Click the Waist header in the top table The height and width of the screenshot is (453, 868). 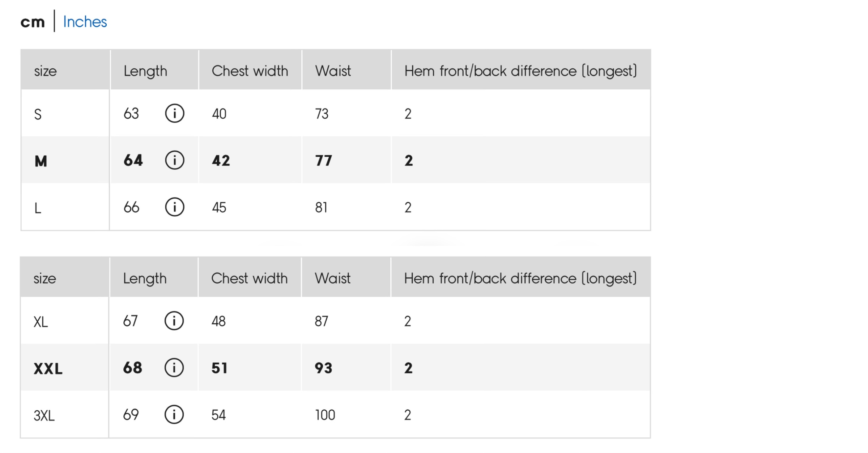(x=333, y=71)
